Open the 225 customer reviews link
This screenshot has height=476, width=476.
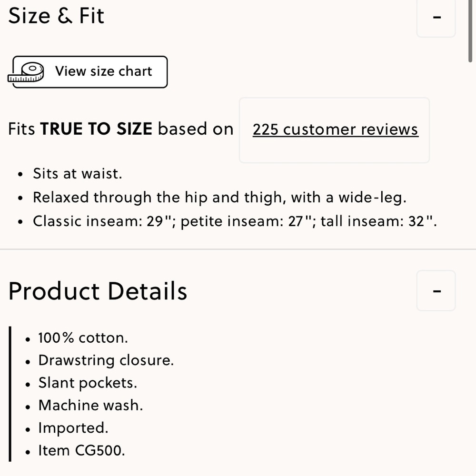click(335, 129)
